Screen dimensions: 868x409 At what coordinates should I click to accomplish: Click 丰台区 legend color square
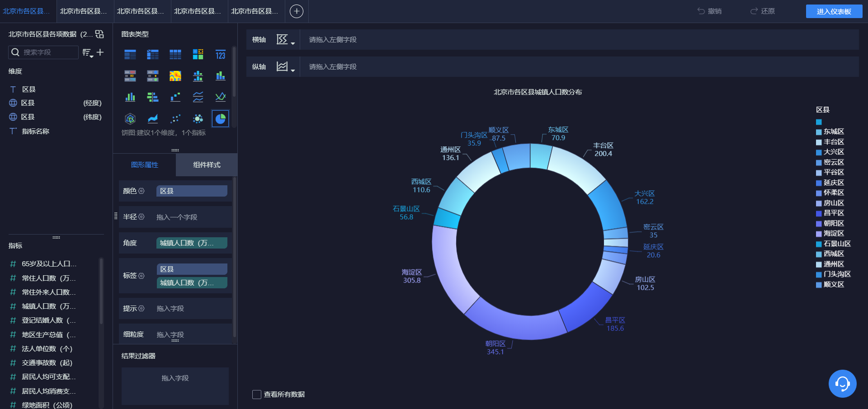[819, 142]
